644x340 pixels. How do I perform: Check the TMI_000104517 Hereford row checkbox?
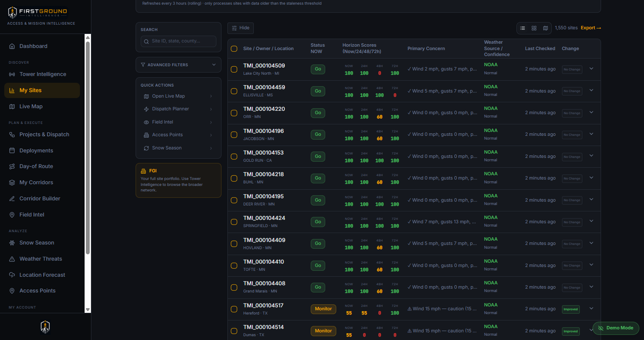point(234,309)
